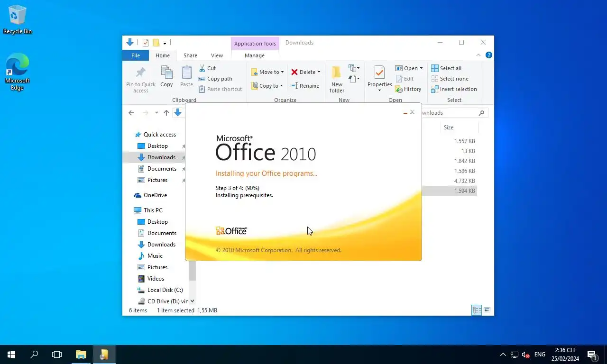Click Select all in ribbon
This screenshot has width=607, height=364.
[446, 68]
